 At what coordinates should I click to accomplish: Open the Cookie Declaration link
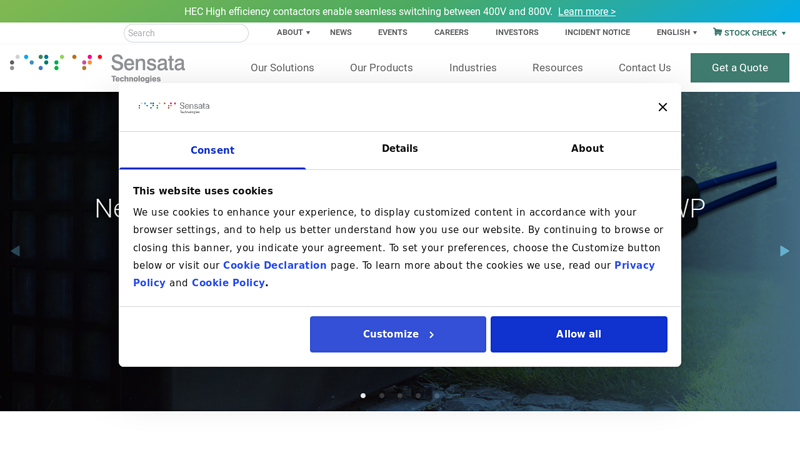[x=274, y=265]
